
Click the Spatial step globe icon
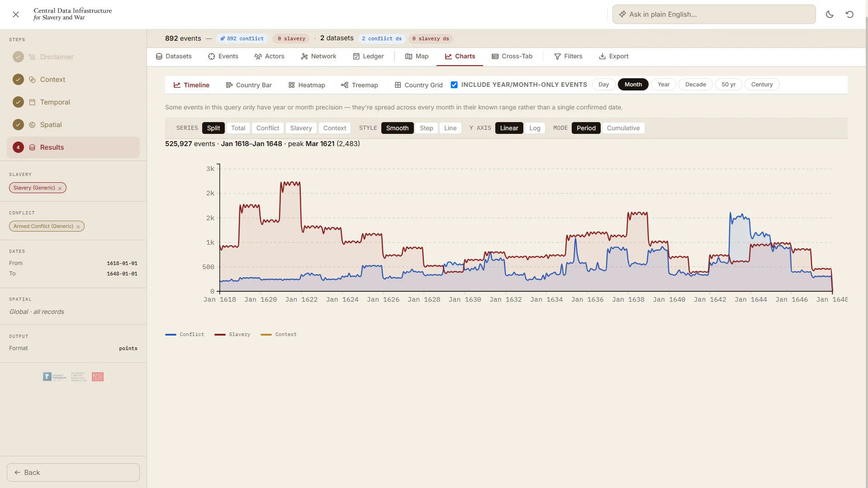coord(32,125)
